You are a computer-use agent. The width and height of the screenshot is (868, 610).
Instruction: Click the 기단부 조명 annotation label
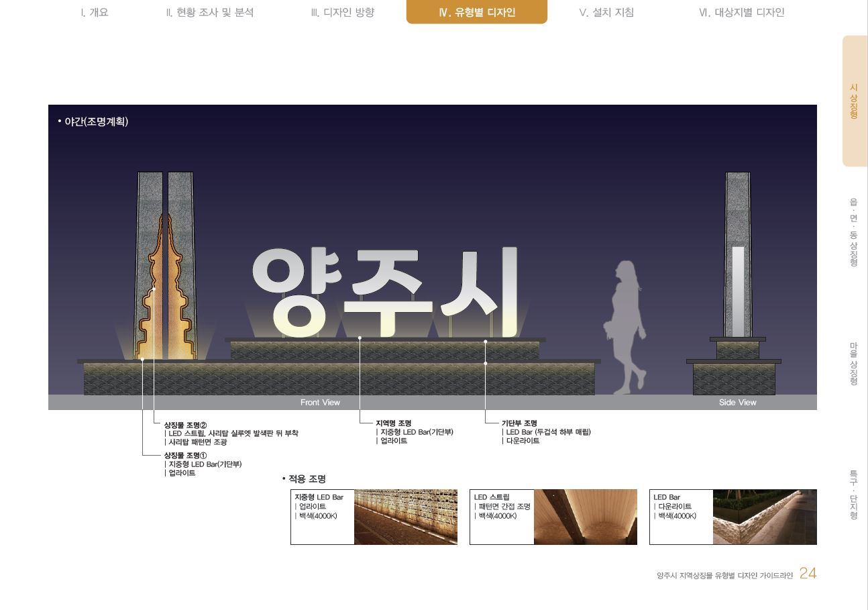(519, 423)
